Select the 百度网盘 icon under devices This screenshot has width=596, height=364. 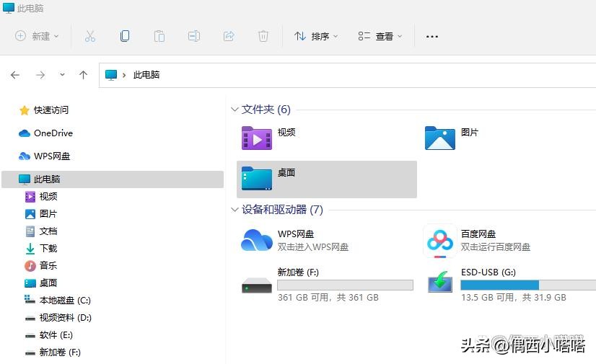(439, 241)
